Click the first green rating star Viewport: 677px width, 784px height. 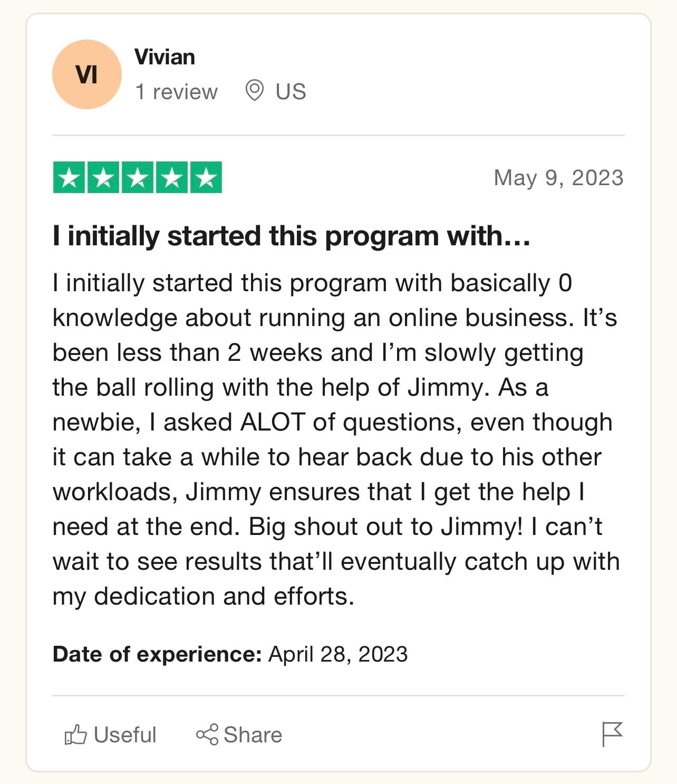(69, 177)
